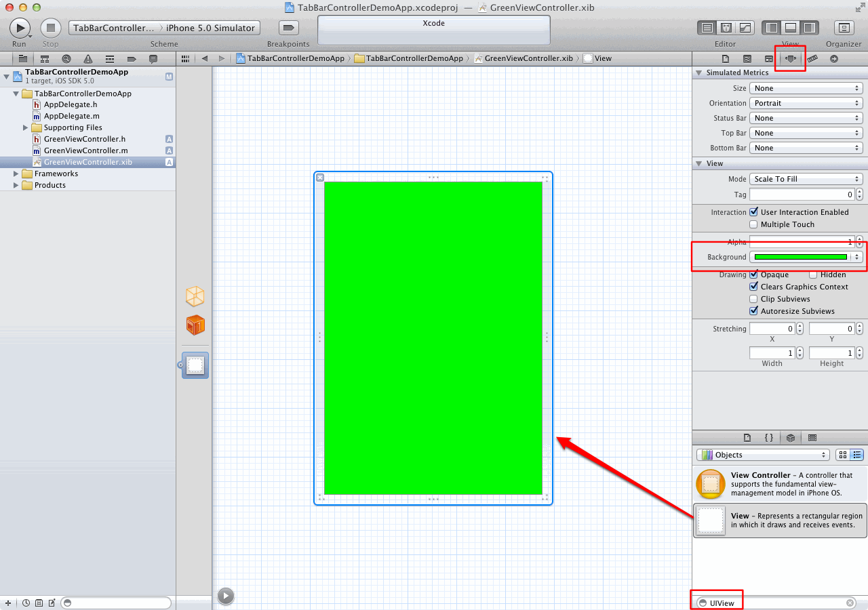
Task: Uncheck User Interaction Enabled
Action: [753, 212]
